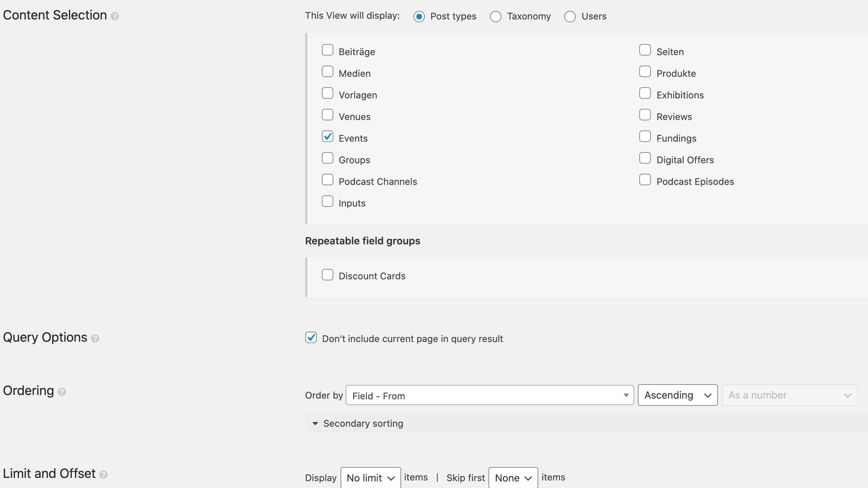Click the Repeatable field groups heading
The width and height of the screenshot is (868, 488).
pos(363,241)
